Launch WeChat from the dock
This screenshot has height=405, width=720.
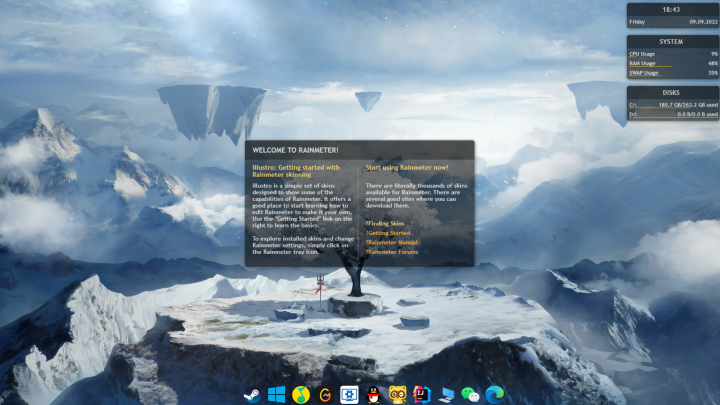coord(470,394)
